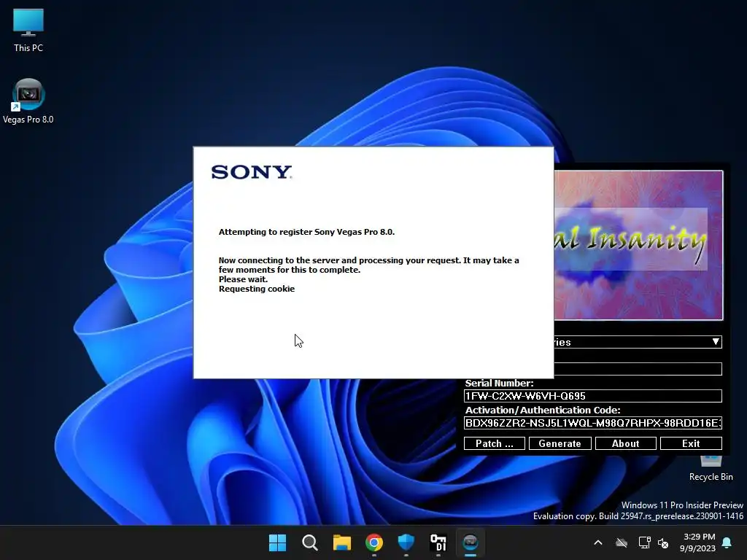Viewport: 747px width, 560px height.
Task: Click the empty field below the product dropdown
Action: coord(638,369)
